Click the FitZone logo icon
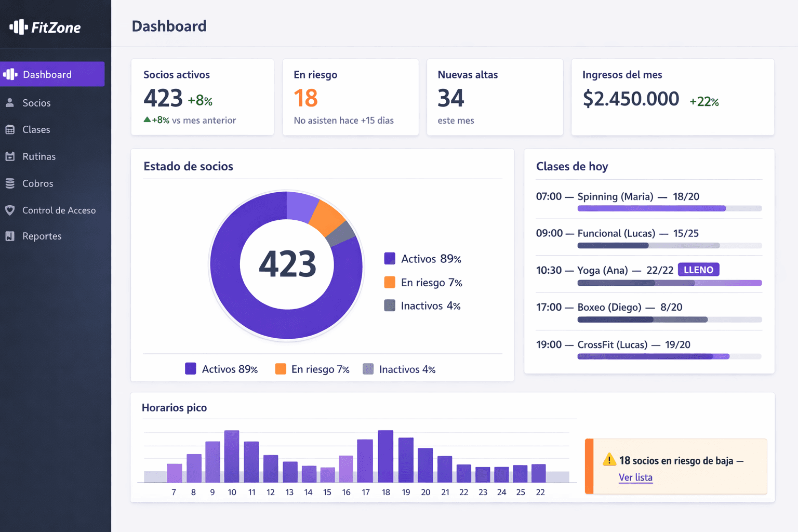This screenshot has height=532, width=798. click(18, 27)
